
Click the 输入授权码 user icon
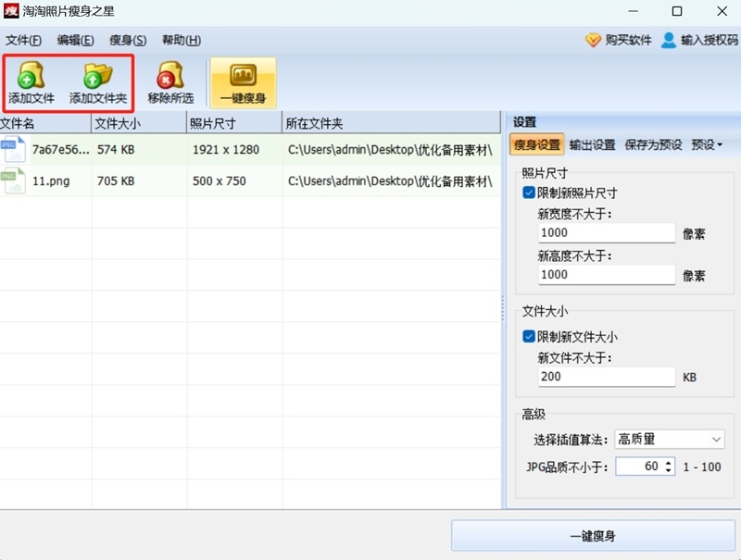pos(668,40)
